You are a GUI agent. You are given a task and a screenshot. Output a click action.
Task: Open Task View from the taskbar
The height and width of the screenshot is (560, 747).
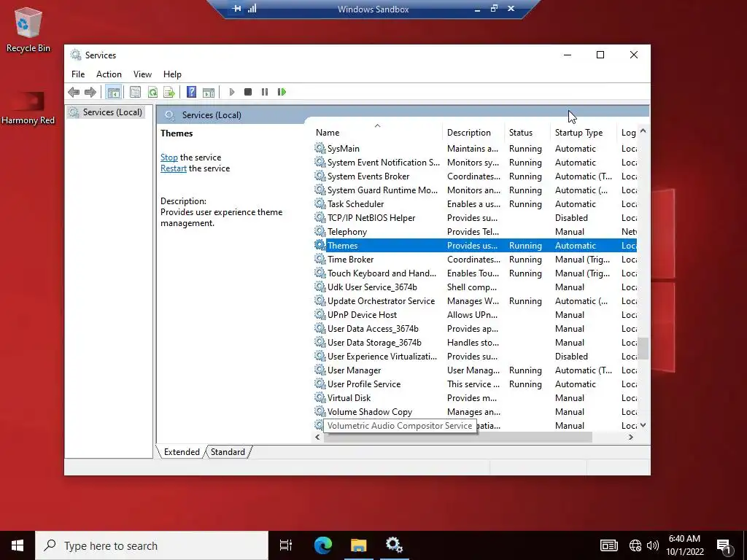pyautogui.click(x=286, y=545)
